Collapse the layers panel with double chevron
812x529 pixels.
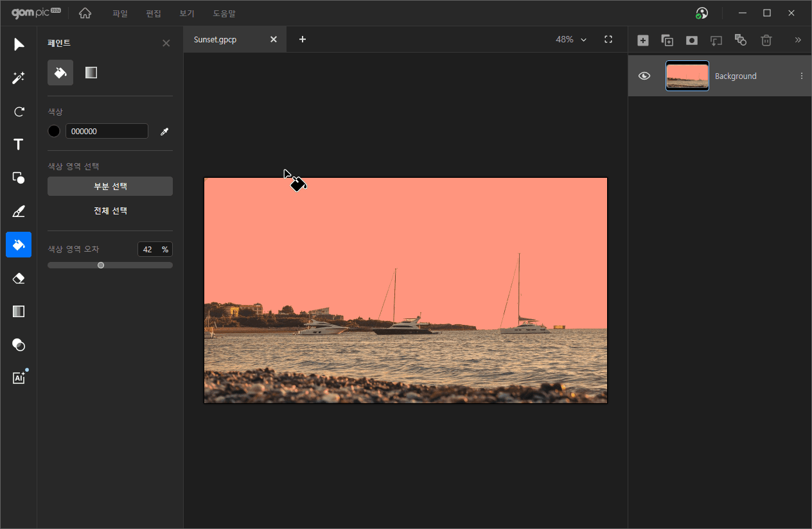click(798, 40)
